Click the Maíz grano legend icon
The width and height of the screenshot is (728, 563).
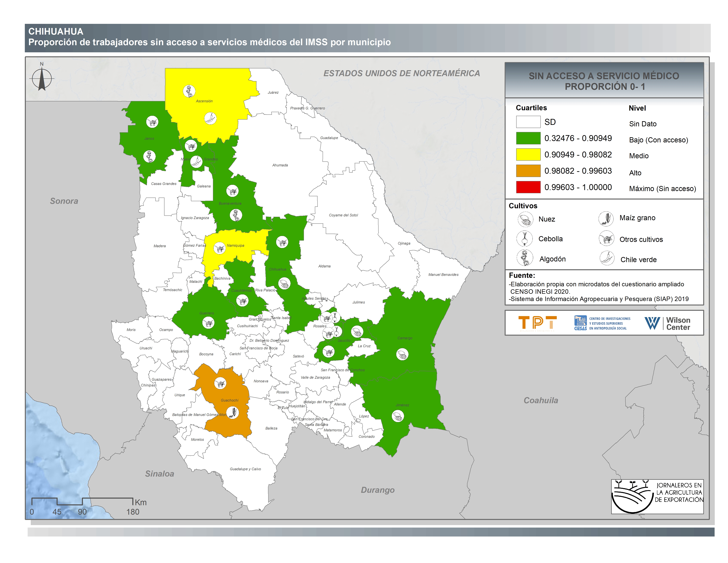[606, 219]
